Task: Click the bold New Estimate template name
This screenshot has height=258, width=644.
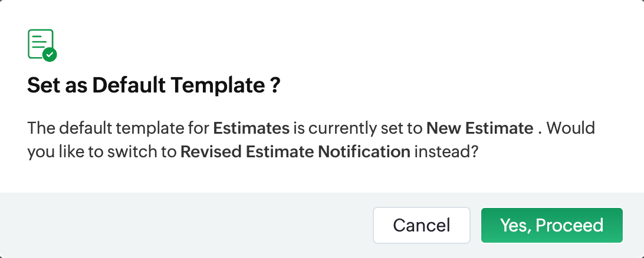Action: (479, 128)
